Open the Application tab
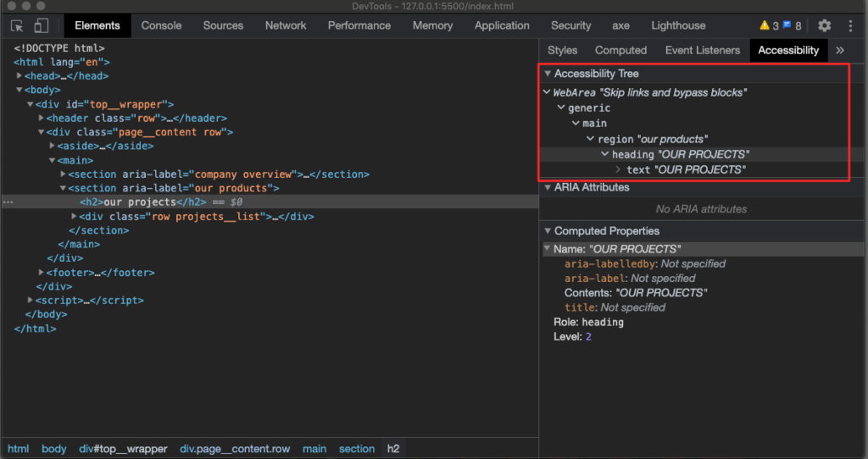Screen dimensions: 868x459 click(502, 25)
